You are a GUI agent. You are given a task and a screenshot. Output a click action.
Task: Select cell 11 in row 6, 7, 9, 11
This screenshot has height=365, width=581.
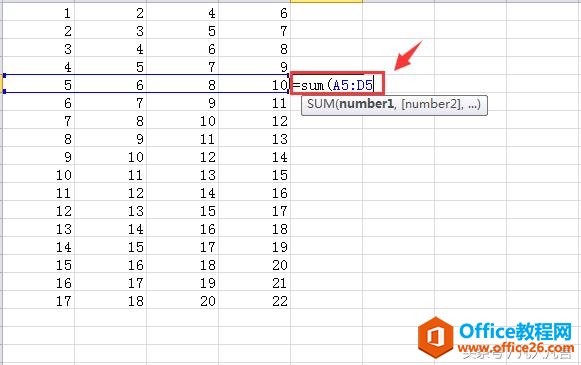pyautogui.click(x=255, y=102)
